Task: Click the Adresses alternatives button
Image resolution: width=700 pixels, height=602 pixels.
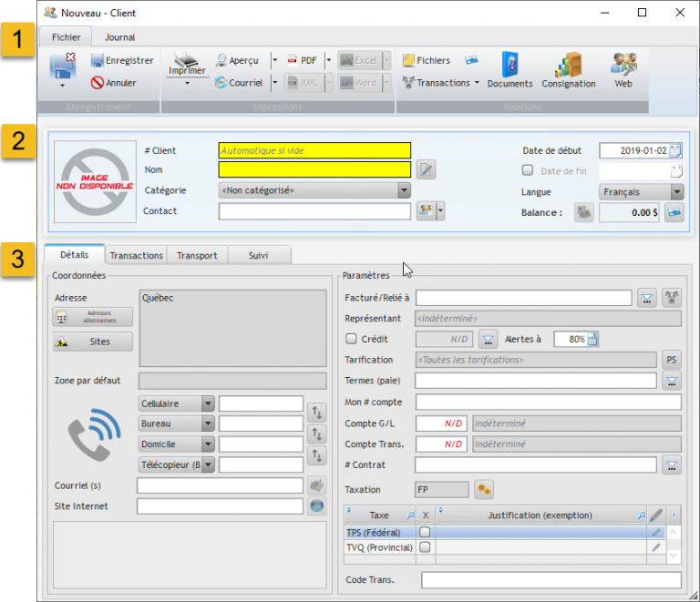Action: 93,317
